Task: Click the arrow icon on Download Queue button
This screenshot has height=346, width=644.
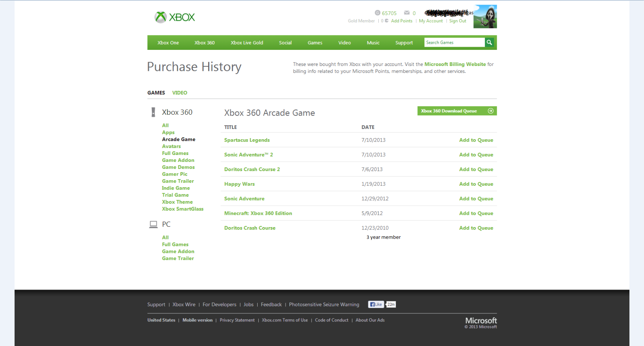Action: tap(490, 111)
